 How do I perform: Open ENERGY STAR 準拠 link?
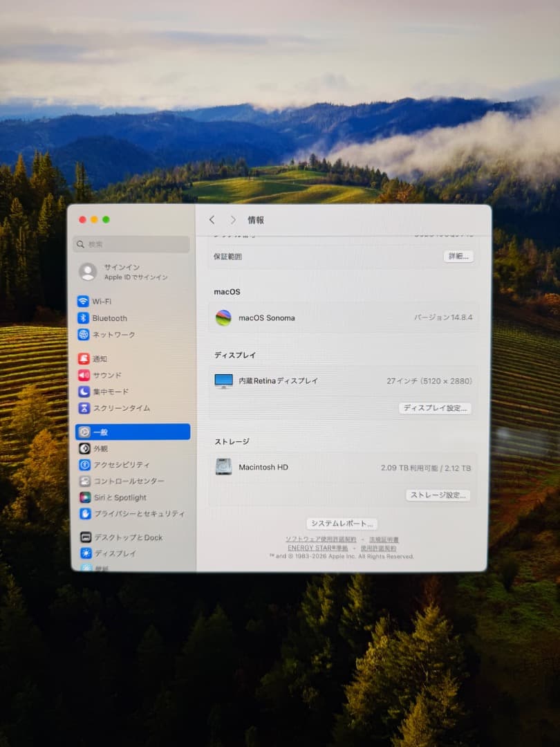tap(317, 548)
